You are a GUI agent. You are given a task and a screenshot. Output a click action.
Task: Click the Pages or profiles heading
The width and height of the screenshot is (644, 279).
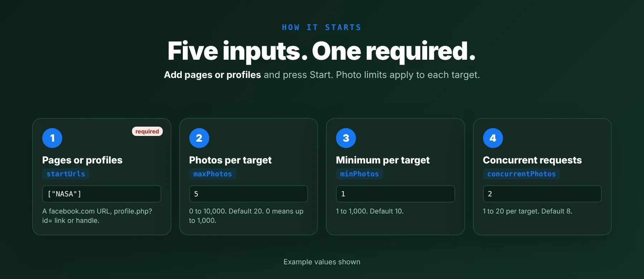(82, 160)
